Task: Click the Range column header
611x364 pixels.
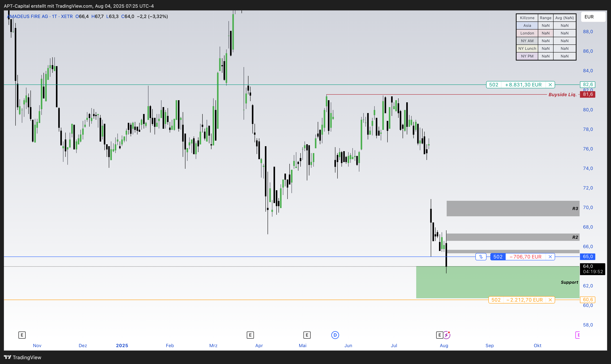Action: pos(545,18)
